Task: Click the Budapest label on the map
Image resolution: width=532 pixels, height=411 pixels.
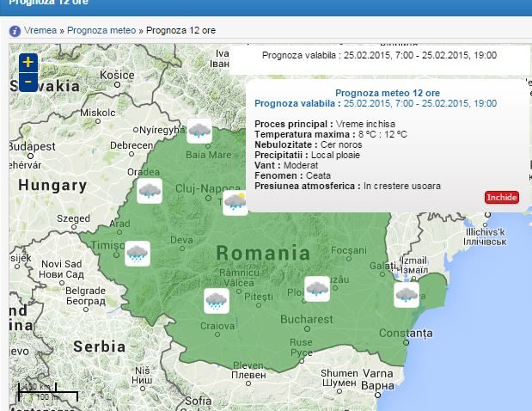Action: [x=33, y=146]
